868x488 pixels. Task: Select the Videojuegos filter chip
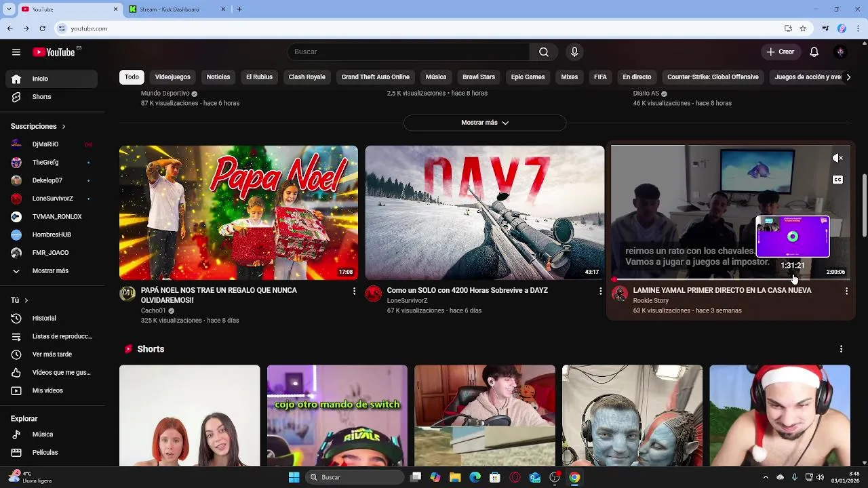(172, 77)
